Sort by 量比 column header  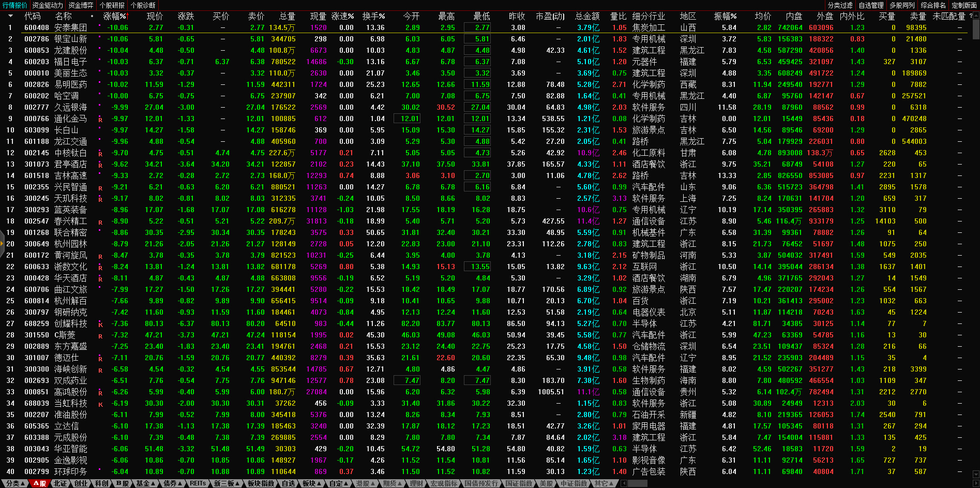[x=619, y=16]
